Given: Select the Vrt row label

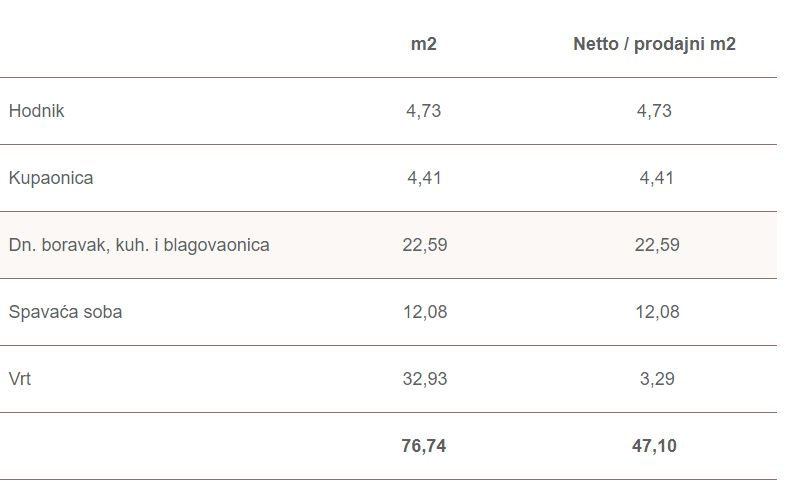Looking at the screenshot, I should pos(20,379).
